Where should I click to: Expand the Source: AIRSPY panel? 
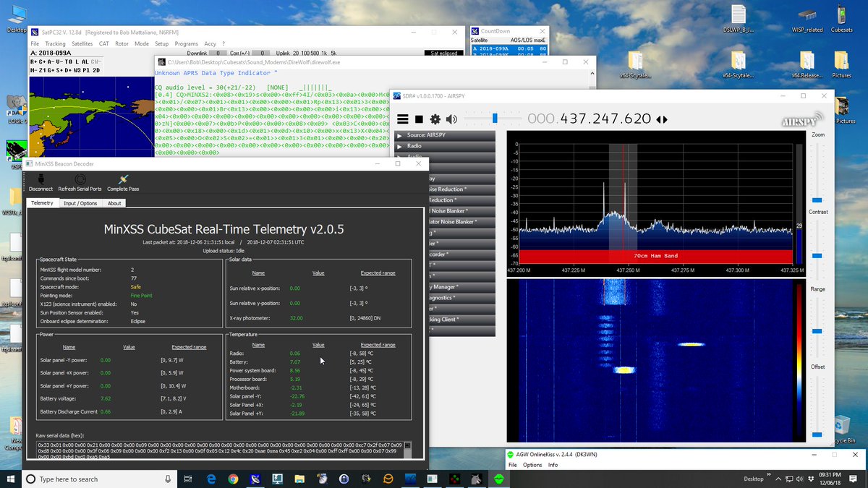[x=446, y=135]
